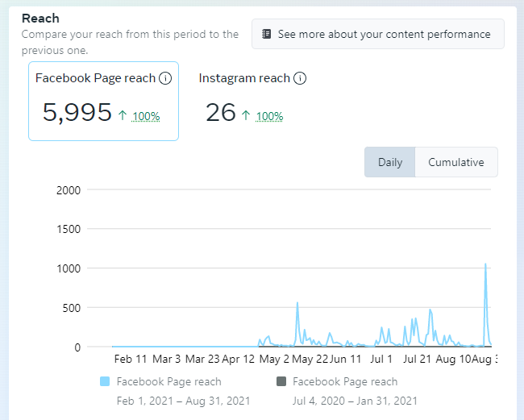Click the dark gray legend swatch

(x=281, y=381)
